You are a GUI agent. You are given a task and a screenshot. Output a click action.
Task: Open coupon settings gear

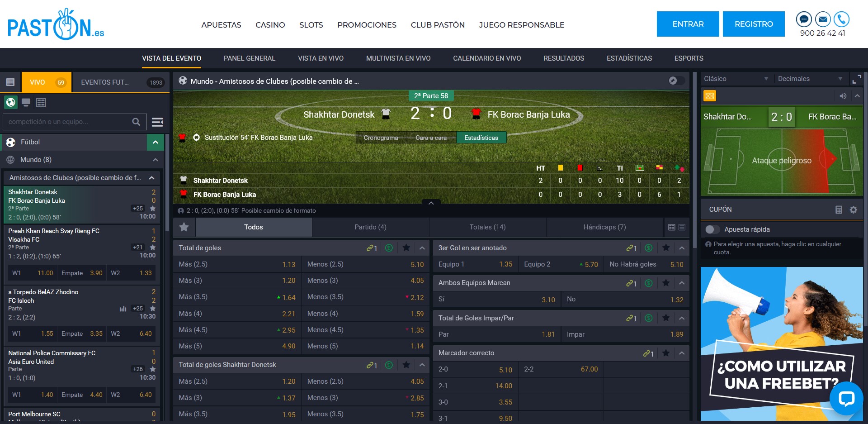point(854,210)
